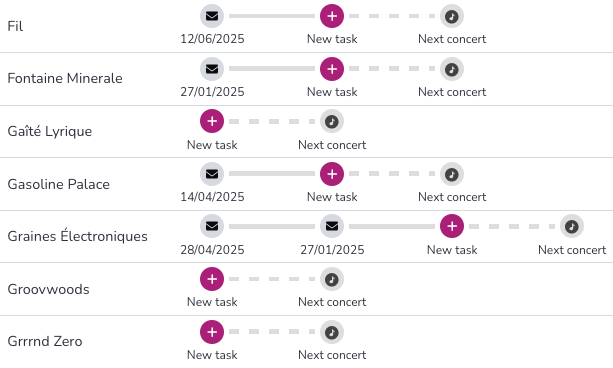Add new task for Fontaine Minerale
This screenshot has width=613, height=368.
[x=332, y=69]
